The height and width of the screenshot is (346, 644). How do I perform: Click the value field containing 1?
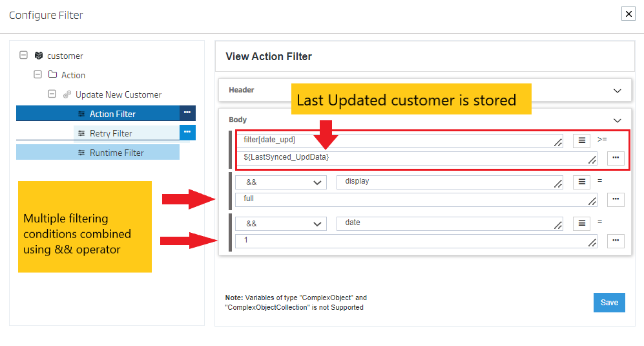click(x=416, y=241)
